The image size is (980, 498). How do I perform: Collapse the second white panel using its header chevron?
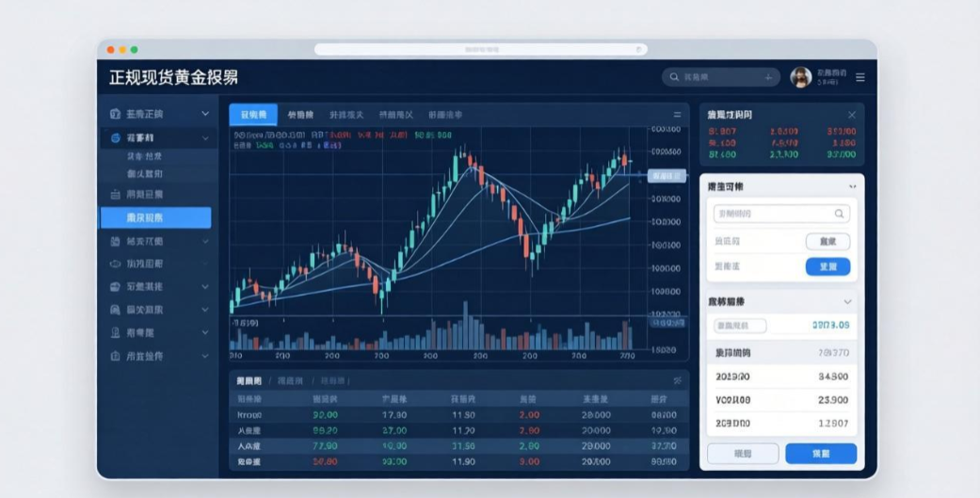(x=847, y=302)
